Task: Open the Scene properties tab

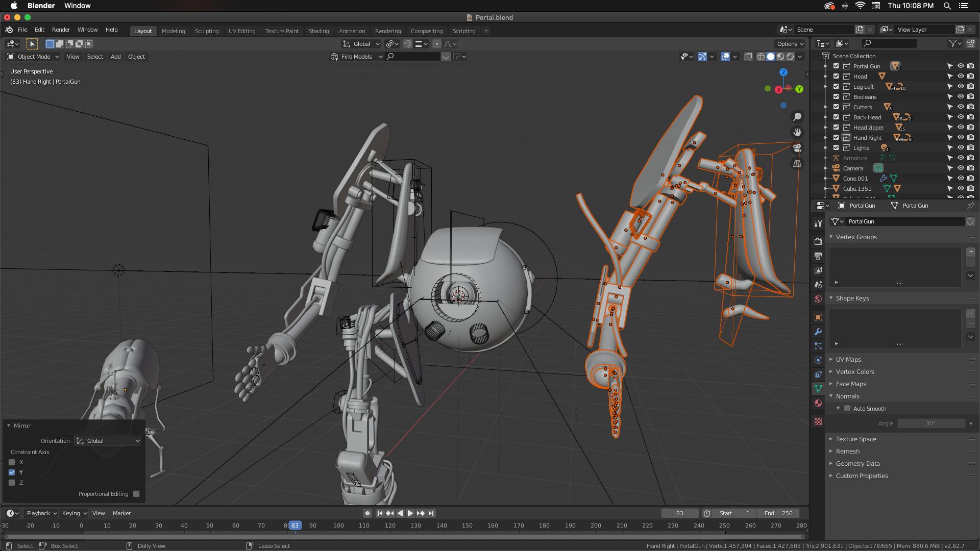Action: (x=818, y=285)
